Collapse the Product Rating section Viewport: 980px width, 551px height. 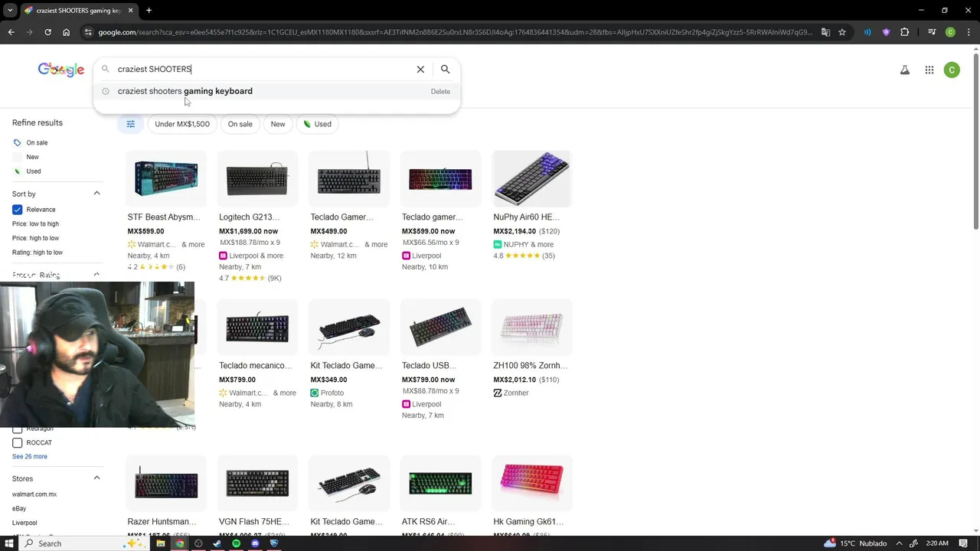click(96, 275)
